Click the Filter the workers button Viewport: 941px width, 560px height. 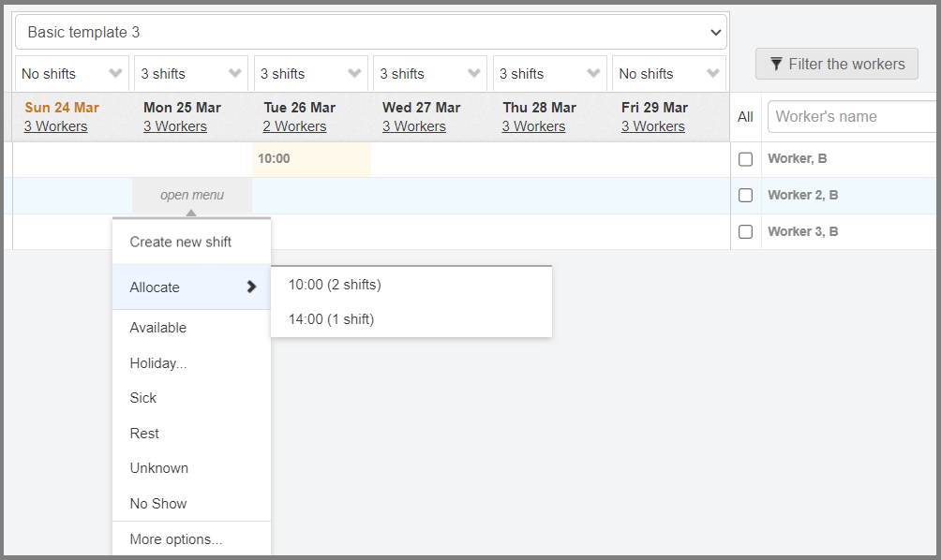[836, 64]
